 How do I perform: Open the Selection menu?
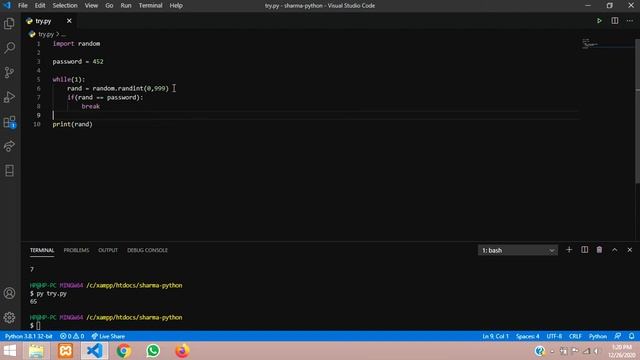65,5
